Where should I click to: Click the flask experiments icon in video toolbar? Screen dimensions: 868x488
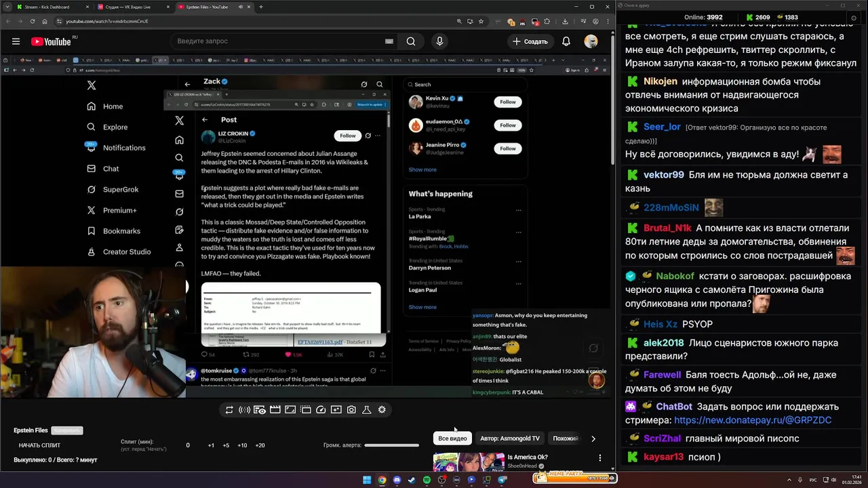[x=366, y=410]
